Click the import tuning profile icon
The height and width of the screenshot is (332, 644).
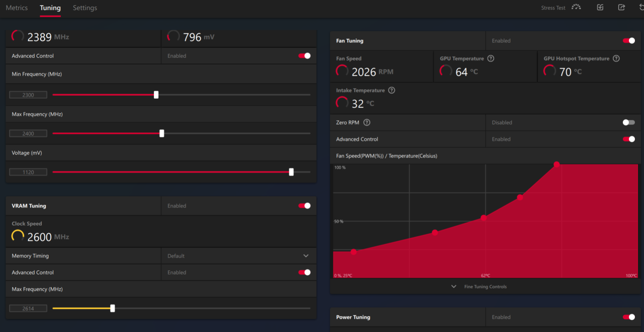point(600,8)
